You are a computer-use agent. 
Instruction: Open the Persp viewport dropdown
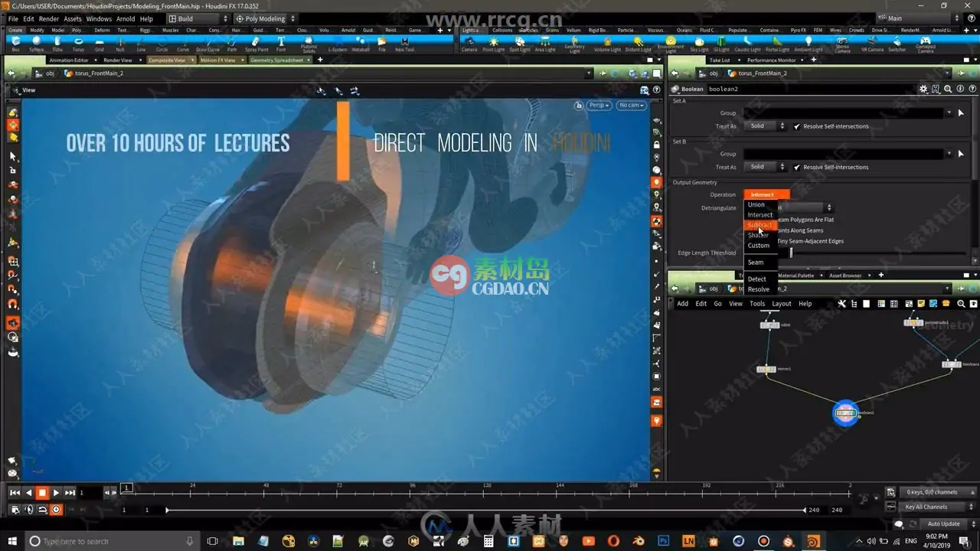pos(599,105)
